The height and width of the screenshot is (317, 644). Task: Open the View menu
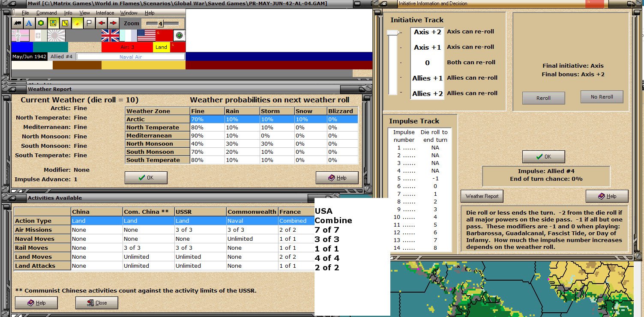[84, 13]
